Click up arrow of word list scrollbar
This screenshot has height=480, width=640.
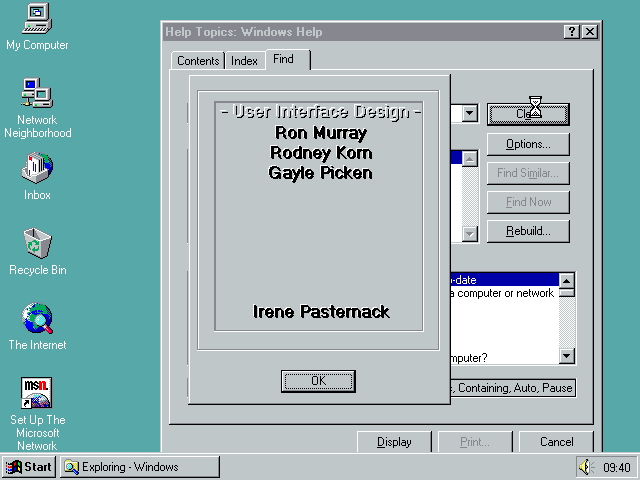point(469,158)
